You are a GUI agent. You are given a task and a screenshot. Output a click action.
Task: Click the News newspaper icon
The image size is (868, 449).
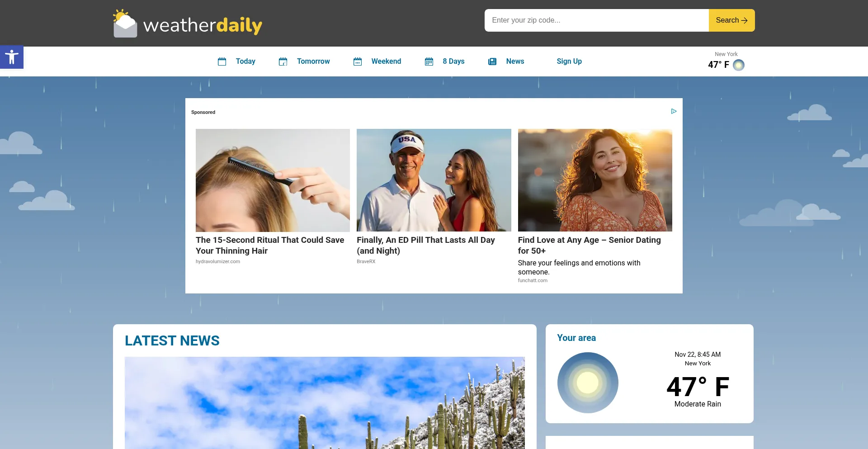tap(492, 61)
